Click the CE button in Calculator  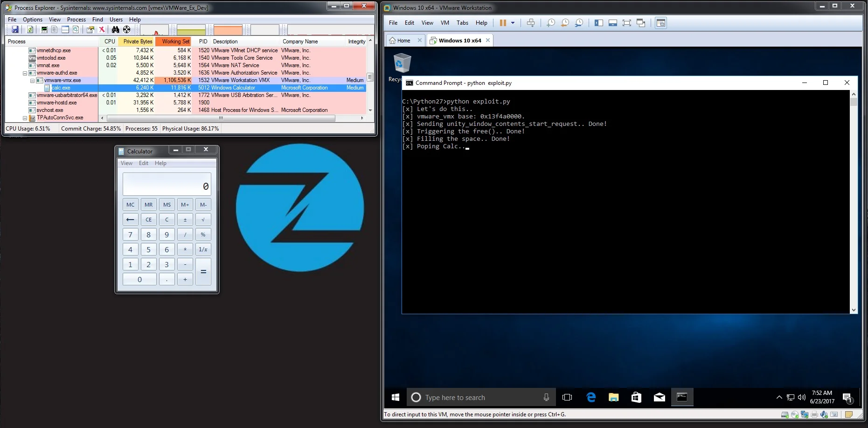(x=148, y=220)
